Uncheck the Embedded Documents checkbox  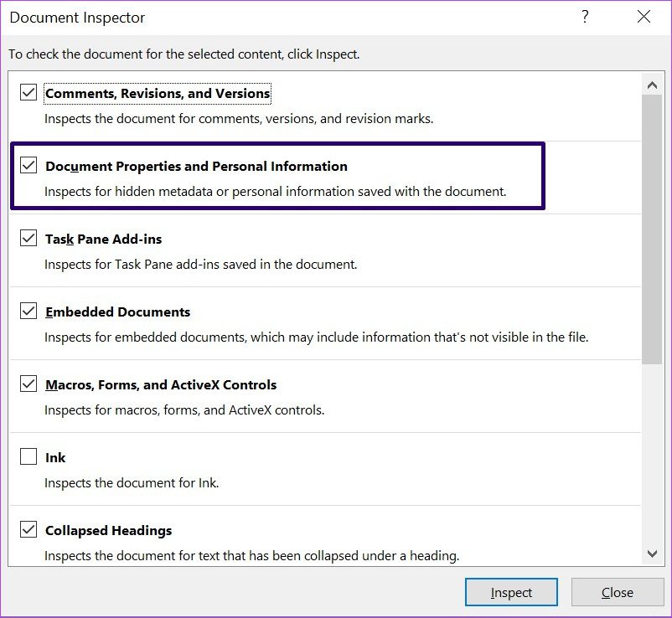click(28, 311)
